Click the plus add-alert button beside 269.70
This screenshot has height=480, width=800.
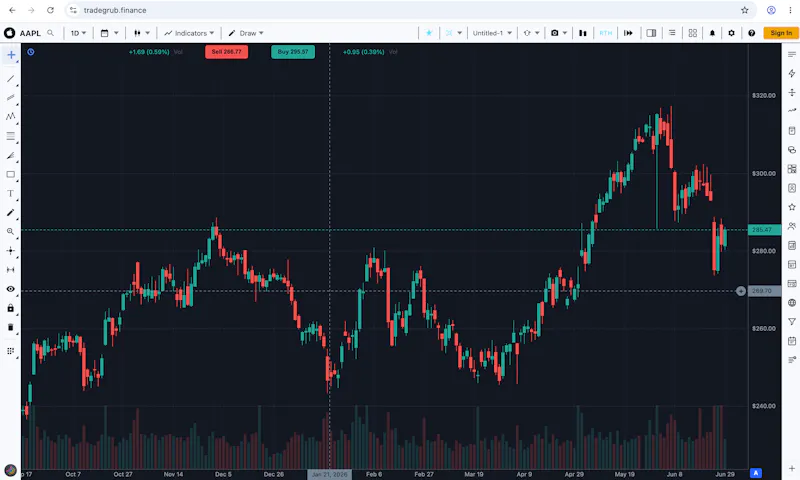point(740,291)
